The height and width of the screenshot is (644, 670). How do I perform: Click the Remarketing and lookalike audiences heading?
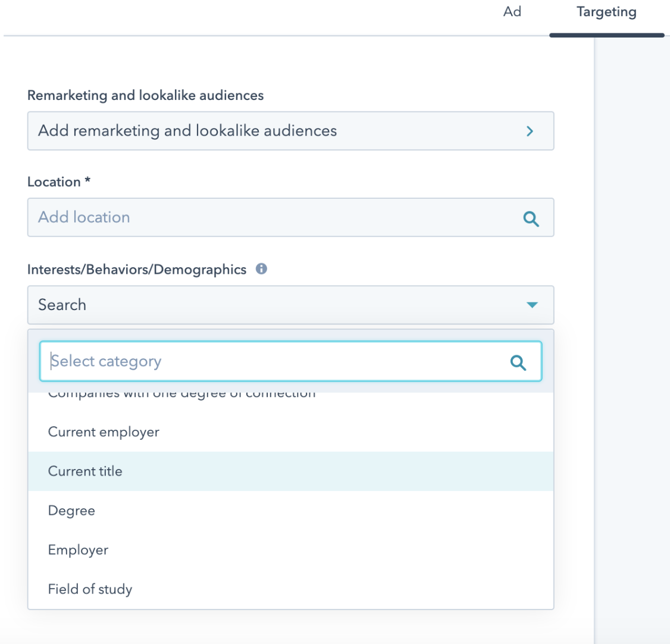[x=145, y=95]
